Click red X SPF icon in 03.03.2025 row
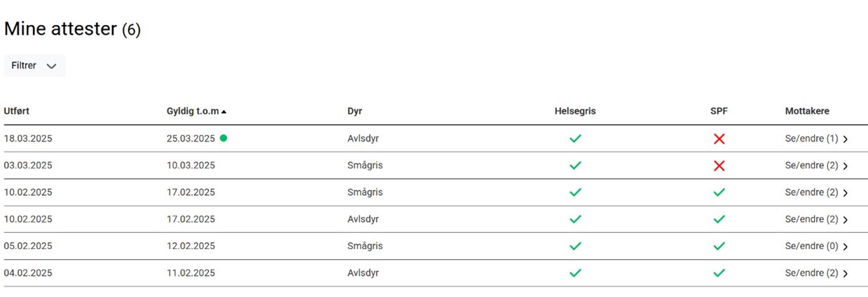 719,166
